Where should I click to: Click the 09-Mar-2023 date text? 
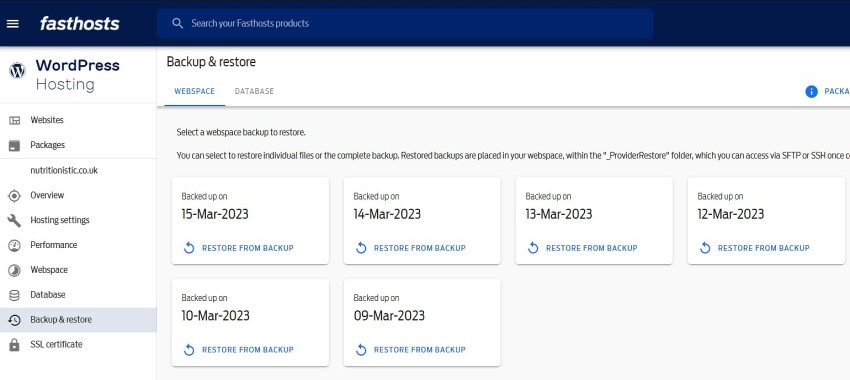(389, 315)
